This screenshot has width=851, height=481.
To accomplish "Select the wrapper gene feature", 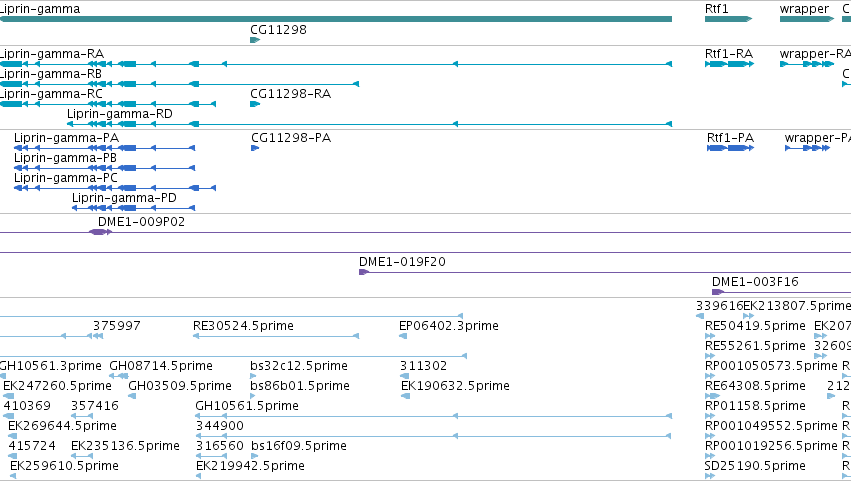I will tap(806, 19).
